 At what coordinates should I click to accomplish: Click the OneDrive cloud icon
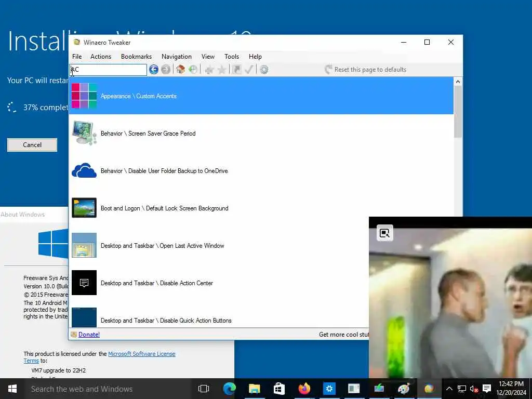[x=84, y=170]
